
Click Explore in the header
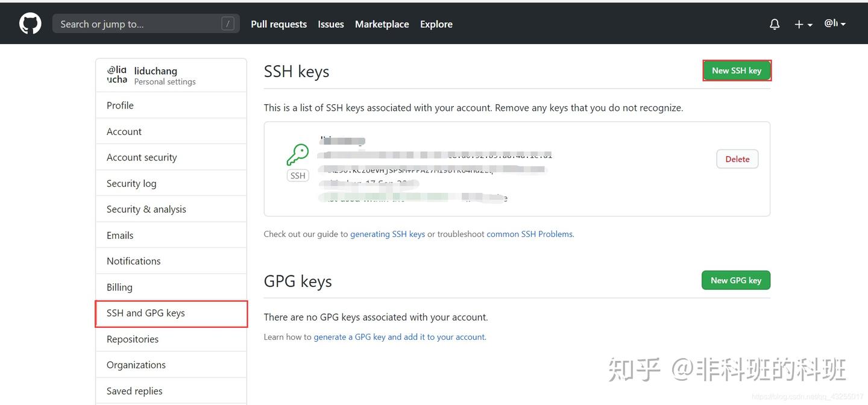436,24
